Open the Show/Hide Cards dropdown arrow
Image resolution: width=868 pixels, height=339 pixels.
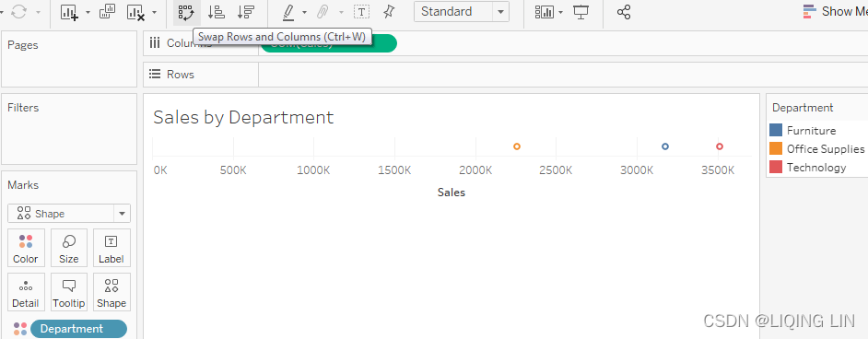click(561, 12)
